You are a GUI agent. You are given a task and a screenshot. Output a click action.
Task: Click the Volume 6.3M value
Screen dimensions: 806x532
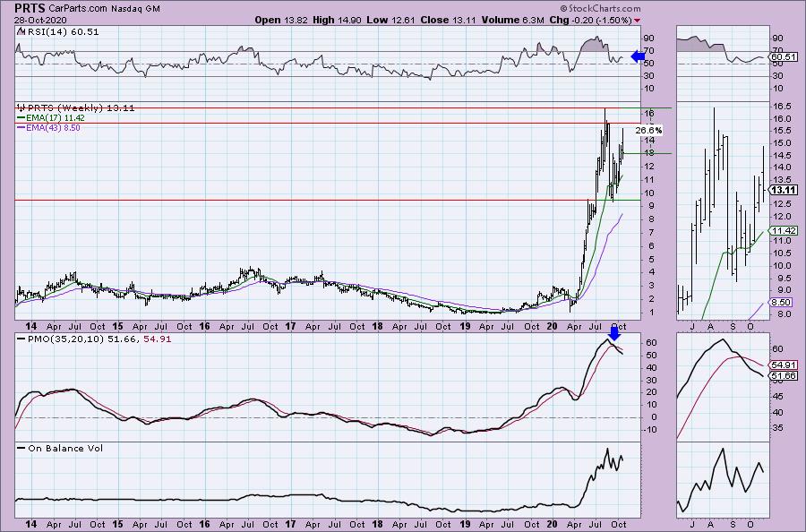513,21
